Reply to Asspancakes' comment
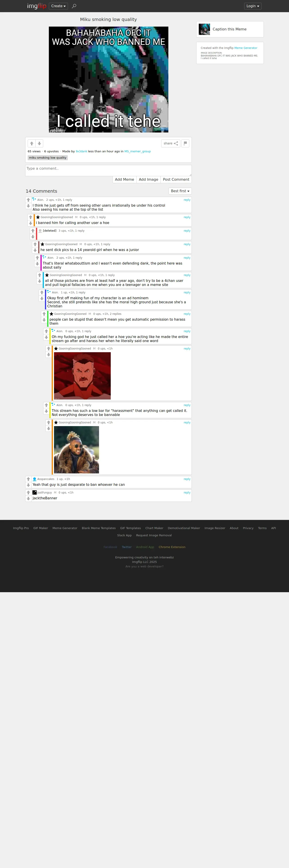Image resolution: width=289 pixels, height=868 pixels. point(187,479)
